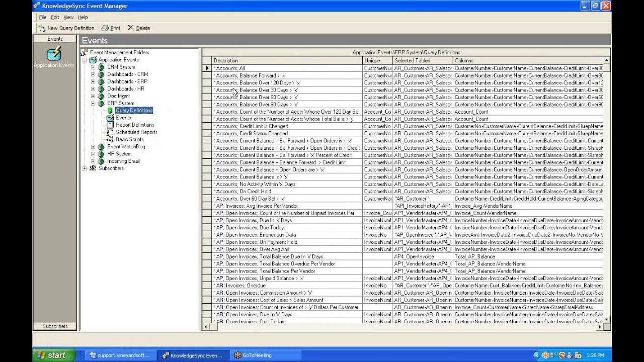Click the Events bar header in left pane
Screen dimensions: 644x362
click(55, 39)
